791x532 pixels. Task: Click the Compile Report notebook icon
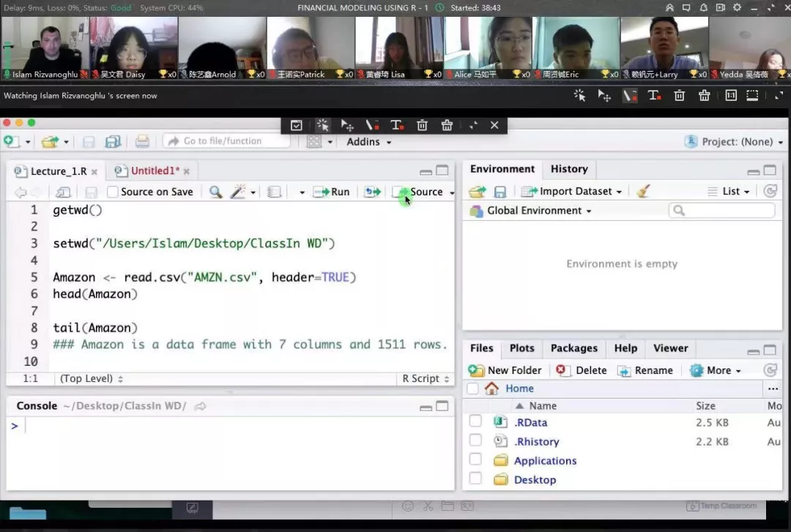click(x=274, y=192)
